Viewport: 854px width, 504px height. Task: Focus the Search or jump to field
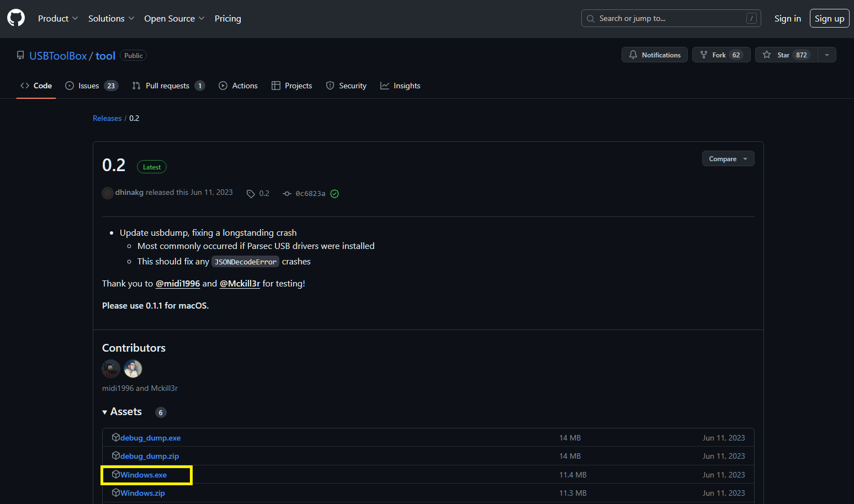(x=671, y=18)
